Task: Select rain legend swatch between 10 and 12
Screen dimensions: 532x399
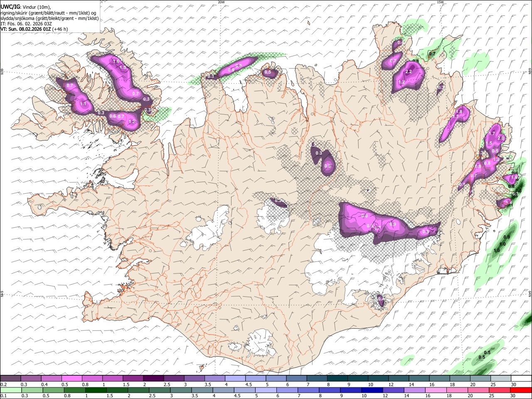Action: [372, 390]
